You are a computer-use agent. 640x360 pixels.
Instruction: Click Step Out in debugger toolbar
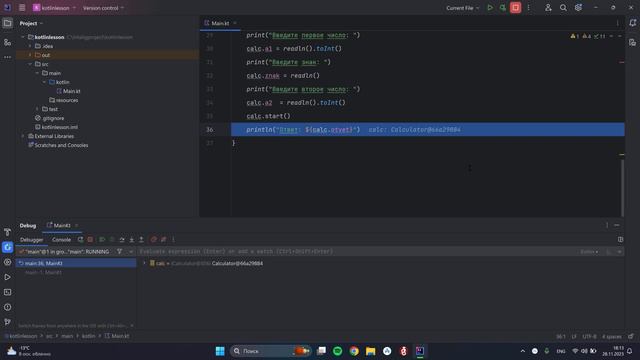[141, 240]
